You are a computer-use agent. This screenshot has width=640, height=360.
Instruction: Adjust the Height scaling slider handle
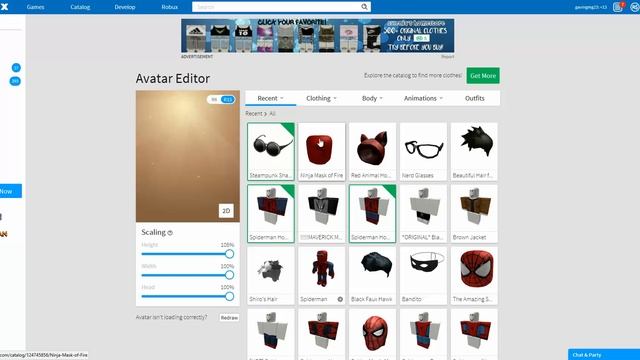click(229, 254)
